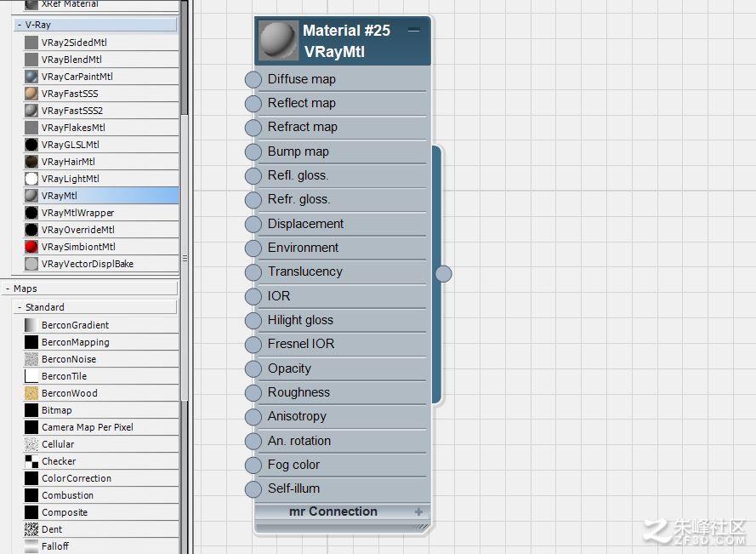Click the Fog color input socket
The height and width of the screenshot is (554, 756).
tap(253, 465)
